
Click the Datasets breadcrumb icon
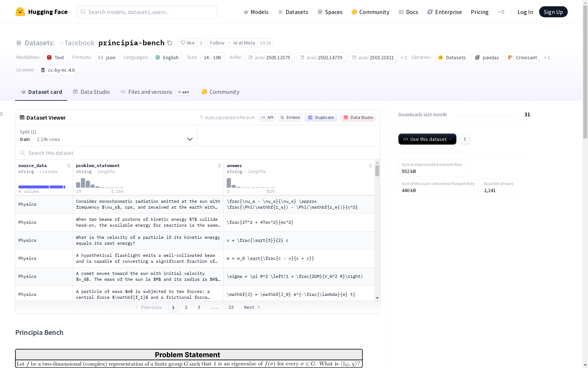(19, 43)
